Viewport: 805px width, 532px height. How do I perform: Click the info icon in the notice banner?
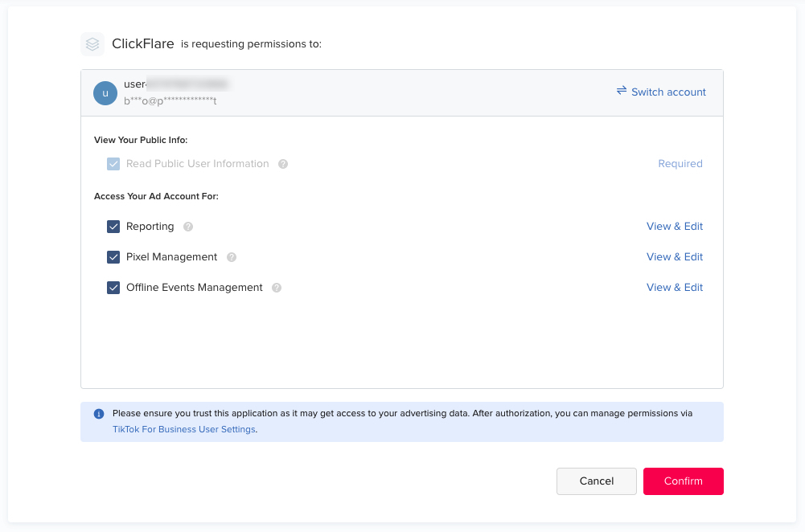coord(99,414)
